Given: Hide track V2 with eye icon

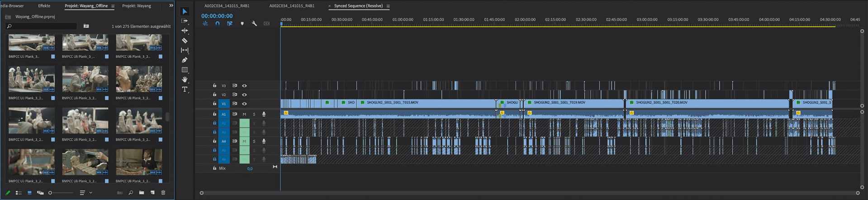Looking at the screenshot, I should click(244, 95).
